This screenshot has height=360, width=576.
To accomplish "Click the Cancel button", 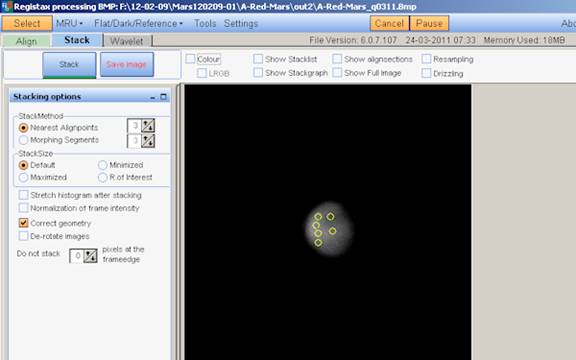I will (x=389, y=24).
